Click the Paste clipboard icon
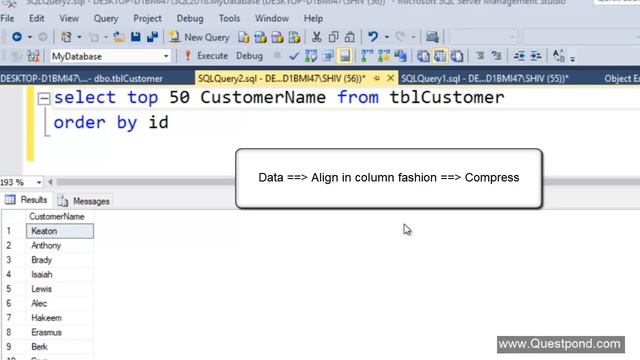 [x=350, y=37]
